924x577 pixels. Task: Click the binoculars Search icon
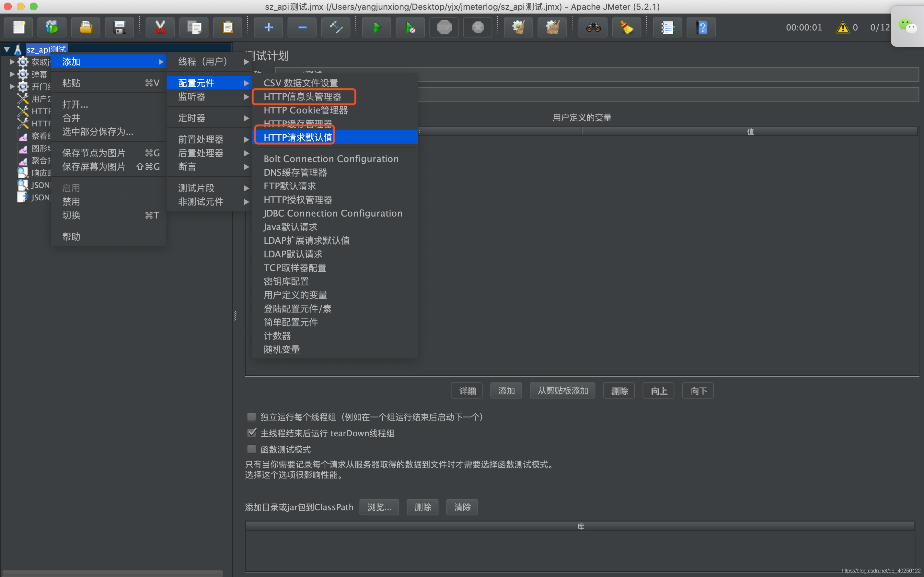pos(593,28)
